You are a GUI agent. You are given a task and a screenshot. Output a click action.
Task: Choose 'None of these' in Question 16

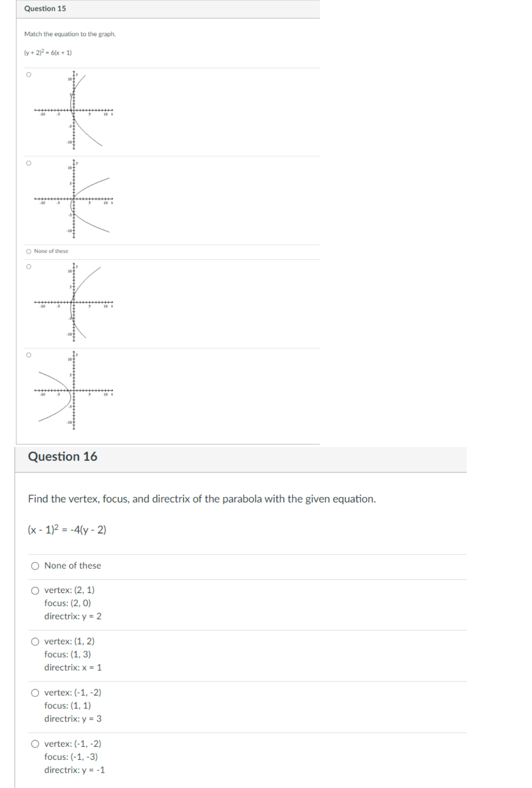35,566
